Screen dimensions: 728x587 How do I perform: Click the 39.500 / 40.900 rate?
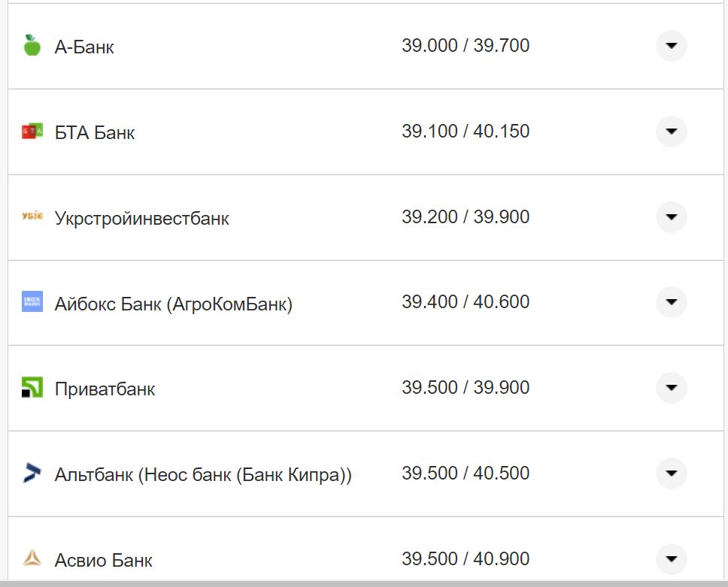(x=466, y=558)
